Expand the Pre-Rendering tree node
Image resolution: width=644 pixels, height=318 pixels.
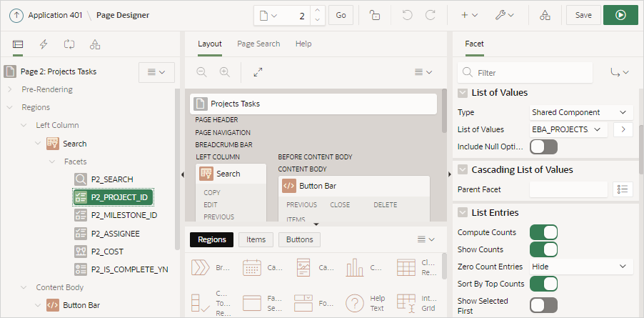tap(10, 89)
